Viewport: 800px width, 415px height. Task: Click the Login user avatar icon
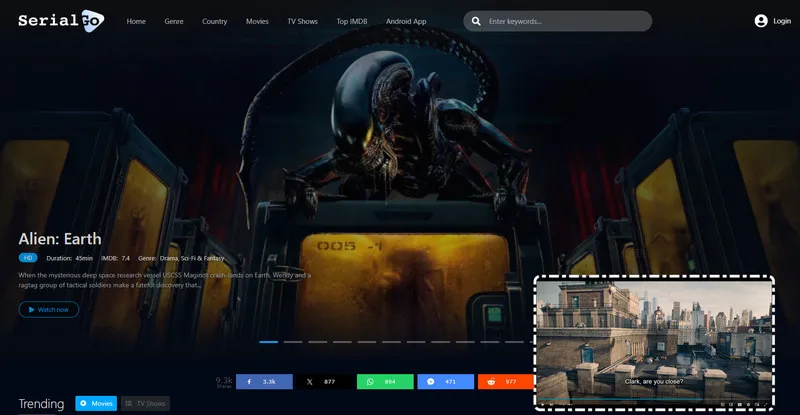(761, 21)
